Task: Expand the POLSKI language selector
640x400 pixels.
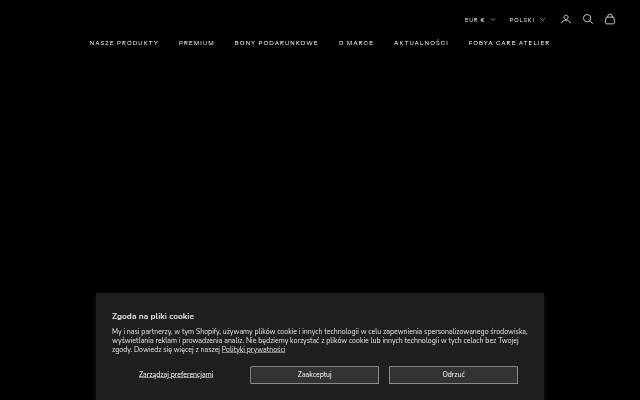Action: coord(527,20)
